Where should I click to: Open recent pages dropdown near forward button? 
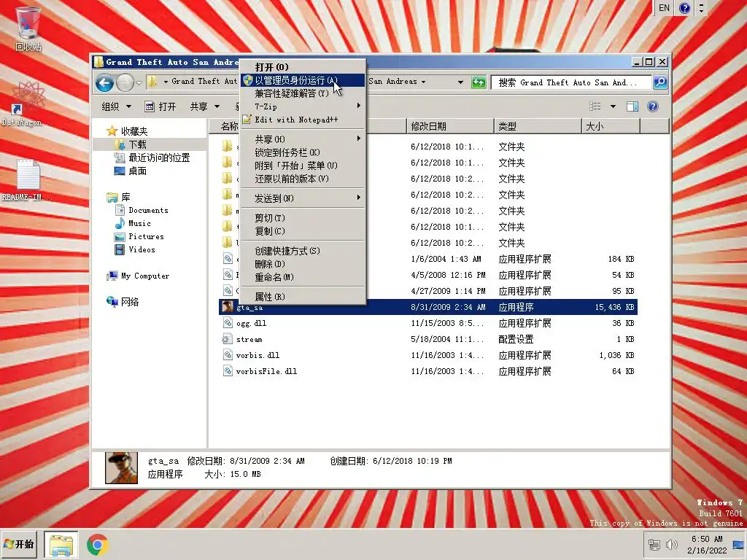[139, 83]
